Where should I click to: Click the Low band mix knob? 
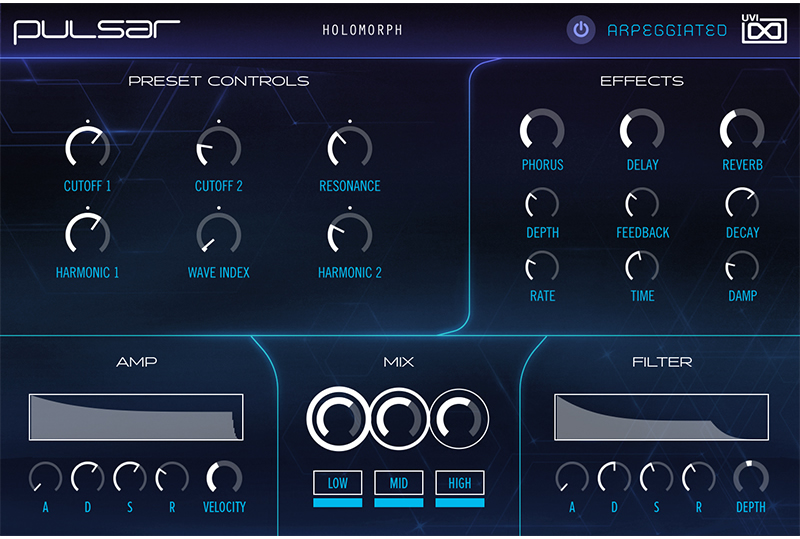coord(338,419)
